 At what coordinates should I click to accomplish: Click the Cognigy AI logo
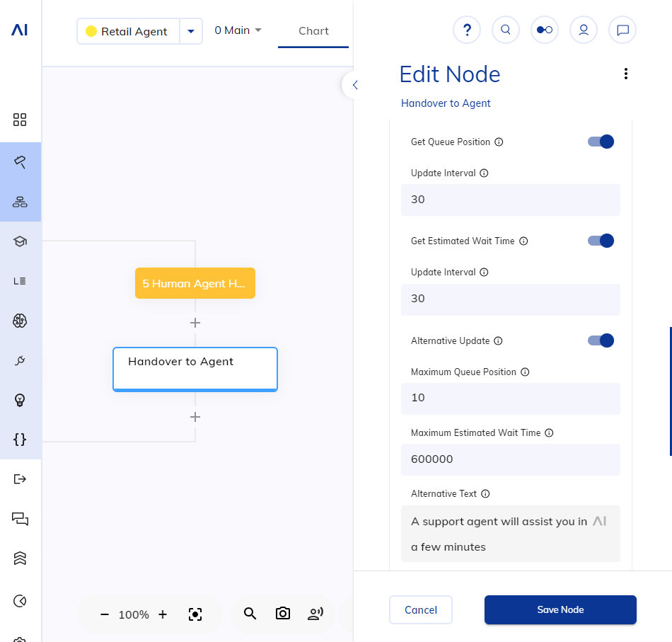[20, 30]
